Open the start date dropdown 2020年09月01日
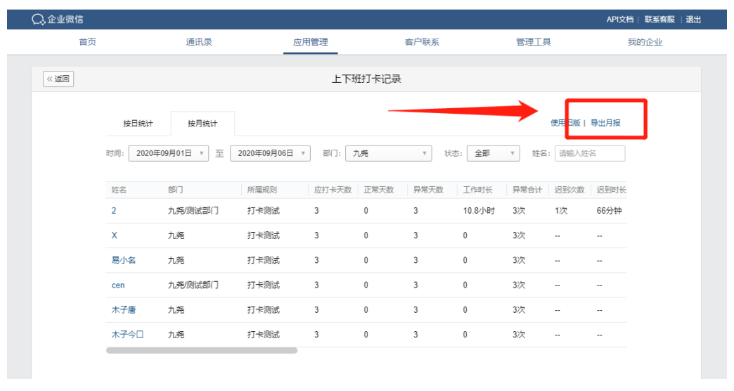Screen dimensions: 734x391 [169, 153]
